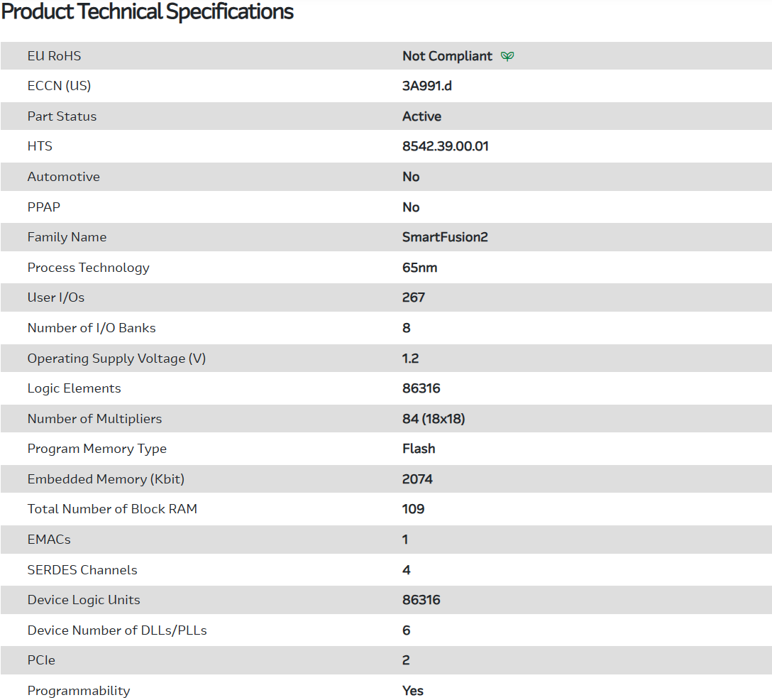Click the Number of I/O Banks label
Image resolution: width=772 pixels, height=700 pixels.
[92, 328]
